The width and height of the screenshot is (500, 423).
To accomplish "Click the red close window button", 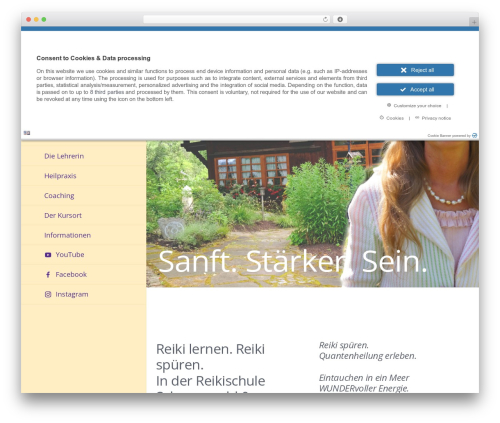I will pos(29,19).
